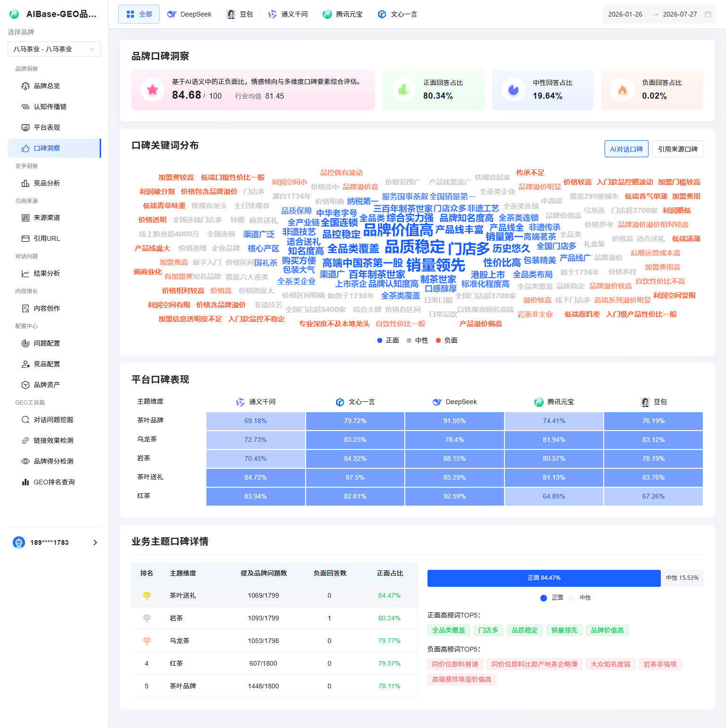726x728 pixels.
Task: Click the AIBase-GEO logo icon
Action: (15, 14)
